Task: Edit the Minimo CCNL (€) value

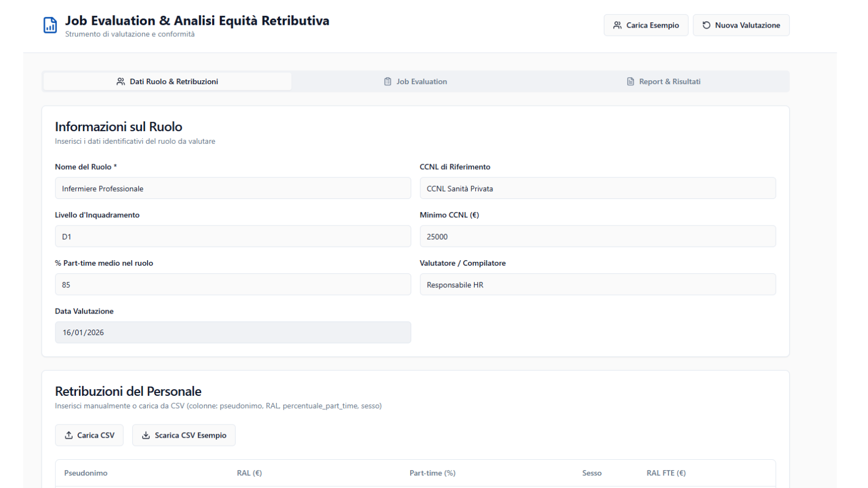Action: (x=597, y=236)
